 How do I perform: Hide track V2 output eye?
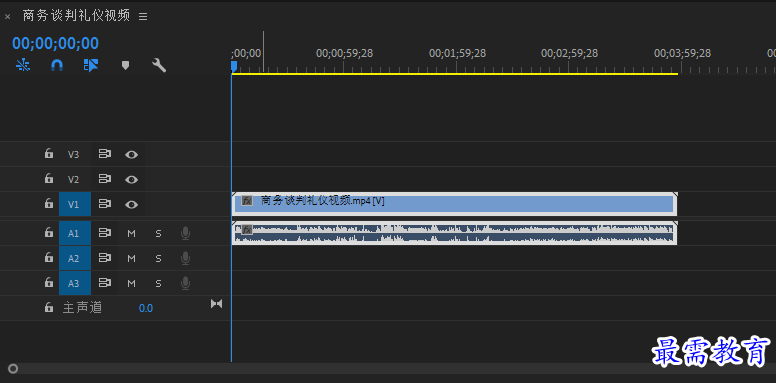click(x=131, y=179)
